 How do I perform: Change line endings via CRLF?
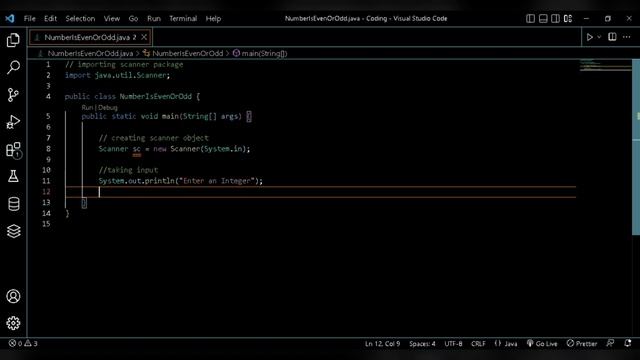[x=478, y=344]
